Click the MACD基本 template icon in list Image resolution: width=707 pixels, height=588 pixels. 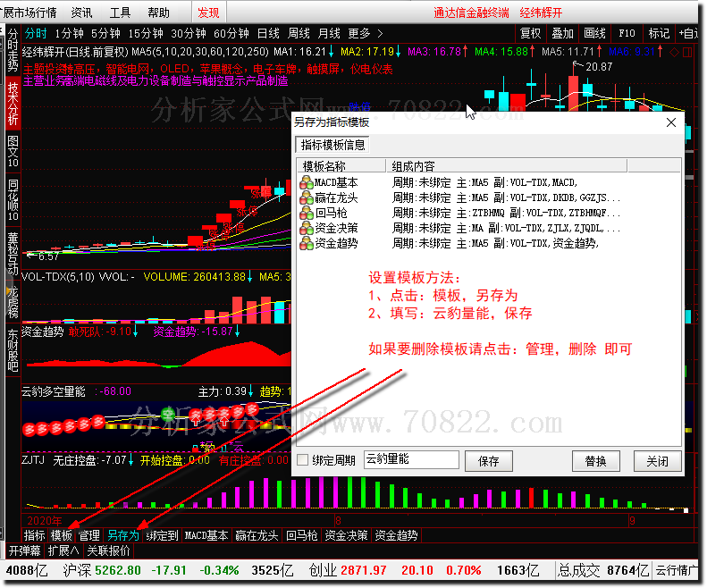(x=307, y=182)
